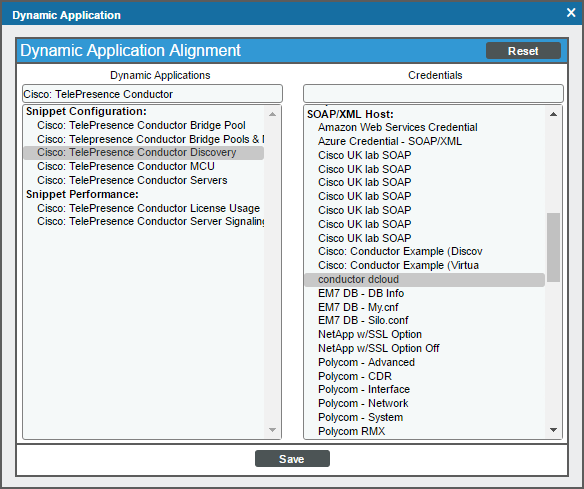584x489 pixels.
Task: Select EM7 DB - DB Info credential
Action: 425,293
